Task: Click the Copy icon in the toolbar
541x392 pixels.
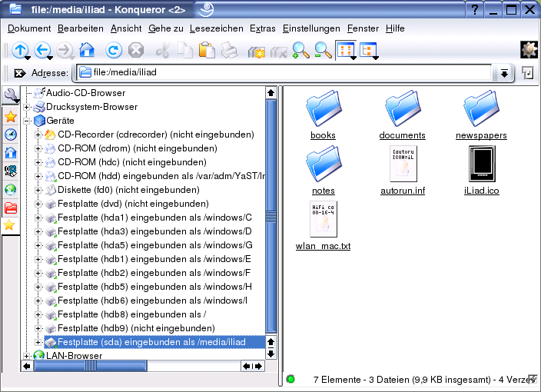Action: 185,51
